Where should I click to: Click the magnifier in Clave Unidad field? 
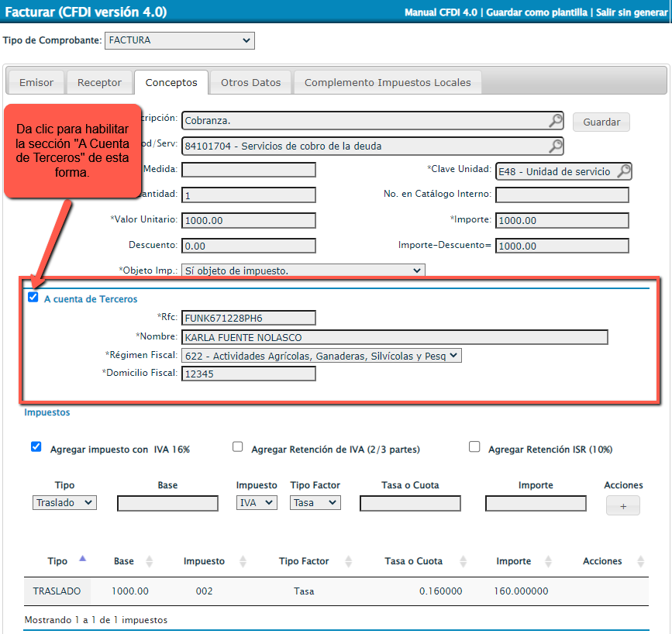point(624,171)
